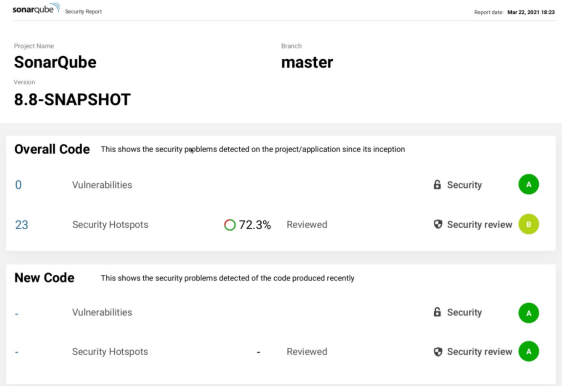Click the 72.3% Reviewed percentage value

pos(255,225)
